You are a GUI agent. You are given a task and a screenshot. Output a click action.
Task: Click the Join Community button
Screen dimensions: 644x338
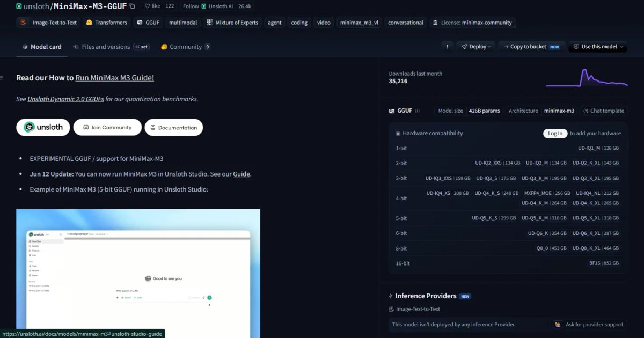(107, 127)
